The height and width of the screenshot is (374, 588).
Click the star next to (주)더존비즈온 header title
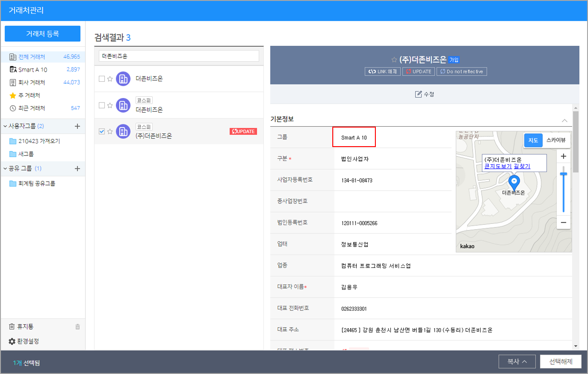pos(394,60)
